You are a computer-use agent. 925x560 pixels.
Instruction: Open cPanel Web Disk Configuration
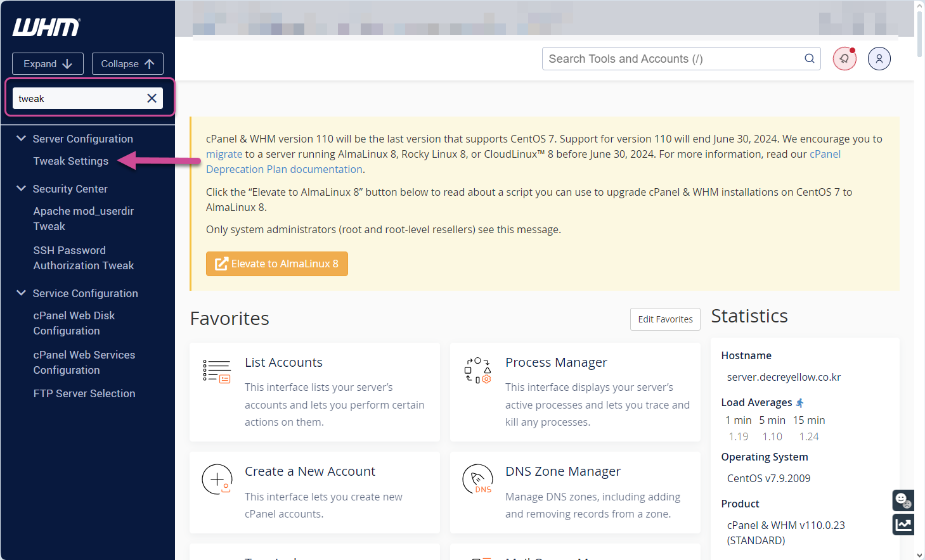74,323
